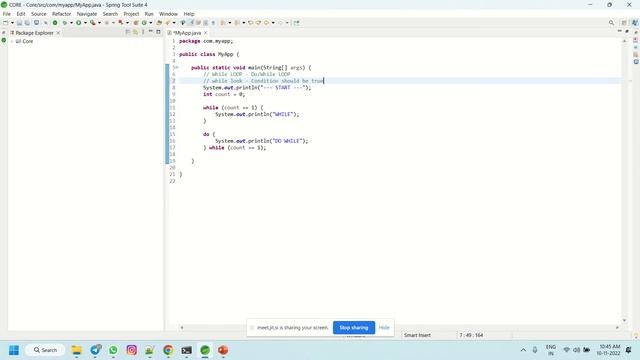The image size is (640, 360).
Task: Open the Project menu
Action: coord(131,14)
